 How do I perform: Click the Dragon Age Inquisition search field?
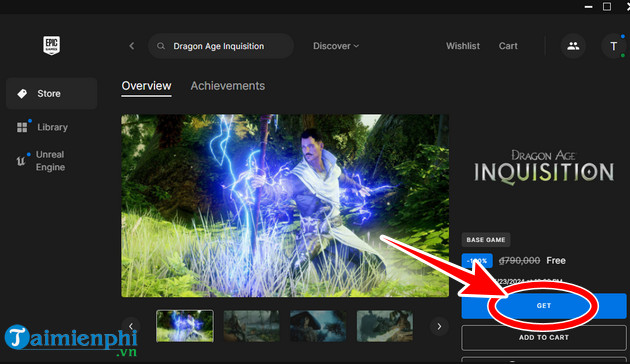tap(221, 46)
